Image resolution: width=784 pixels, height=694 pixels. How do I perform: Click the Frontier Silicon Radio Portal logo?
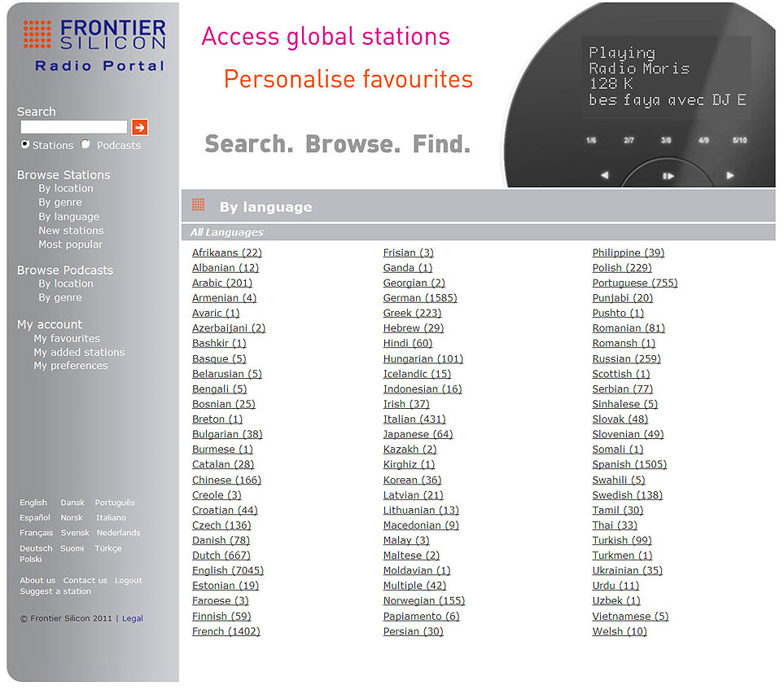coord(94,45)
